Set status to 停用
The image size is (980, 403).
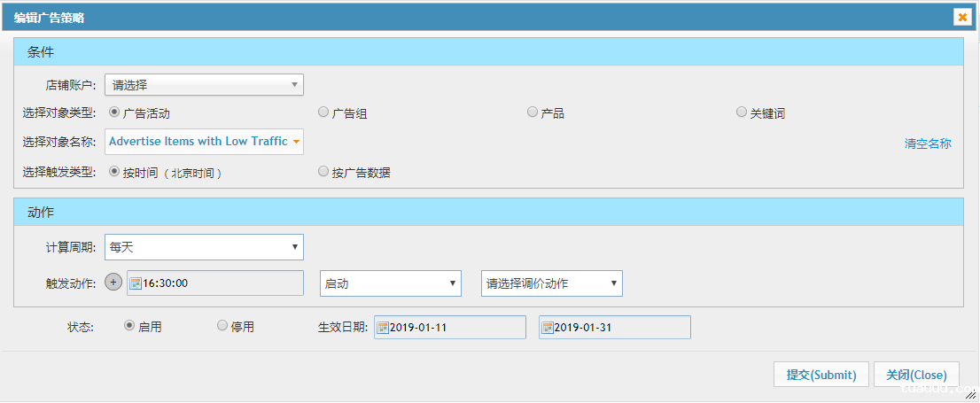tap(222, 326)
